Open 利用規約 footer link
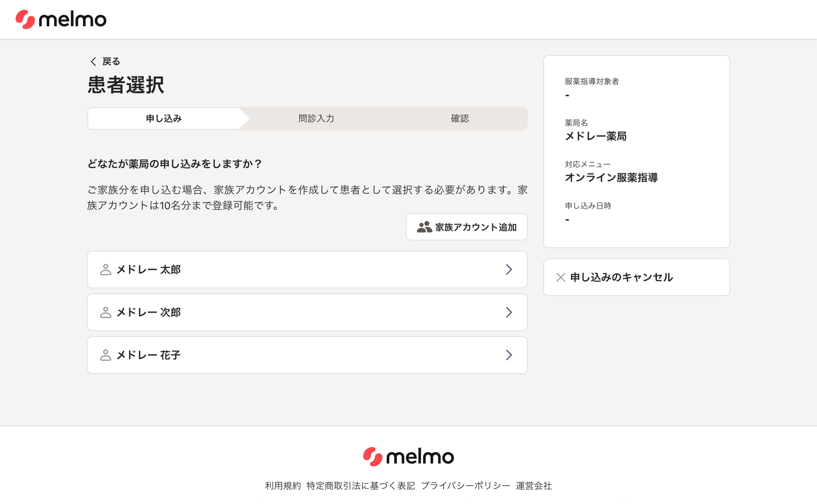Image resolution: width=817 pixels, height=504 pixels. point(283,486)
